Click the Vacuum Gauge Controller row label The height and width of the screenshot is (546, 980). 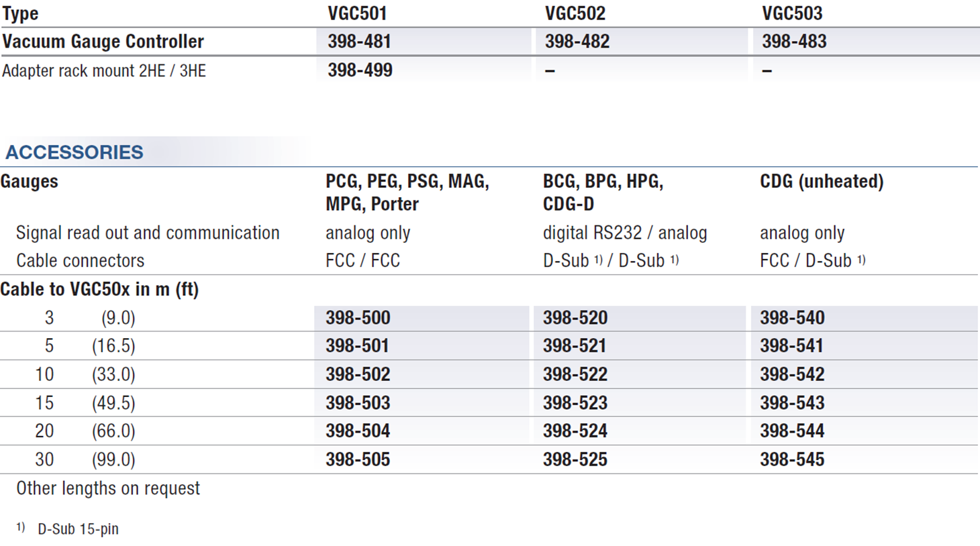[x=103, y=42]
